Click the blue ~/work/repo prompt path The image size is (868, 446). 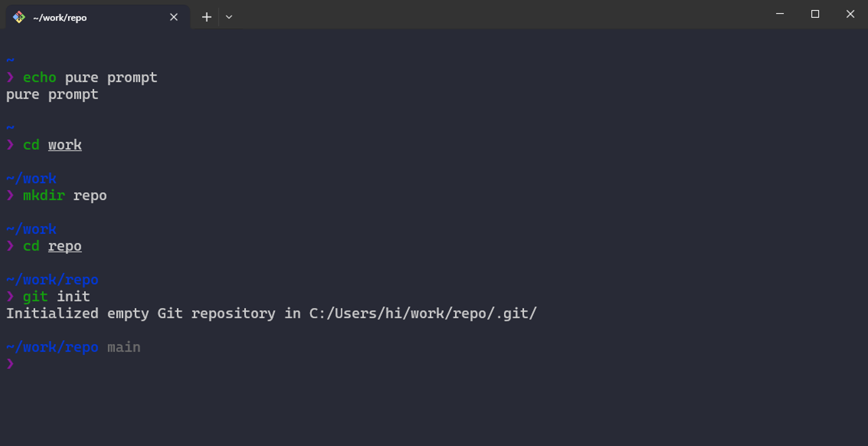[52, 279]
